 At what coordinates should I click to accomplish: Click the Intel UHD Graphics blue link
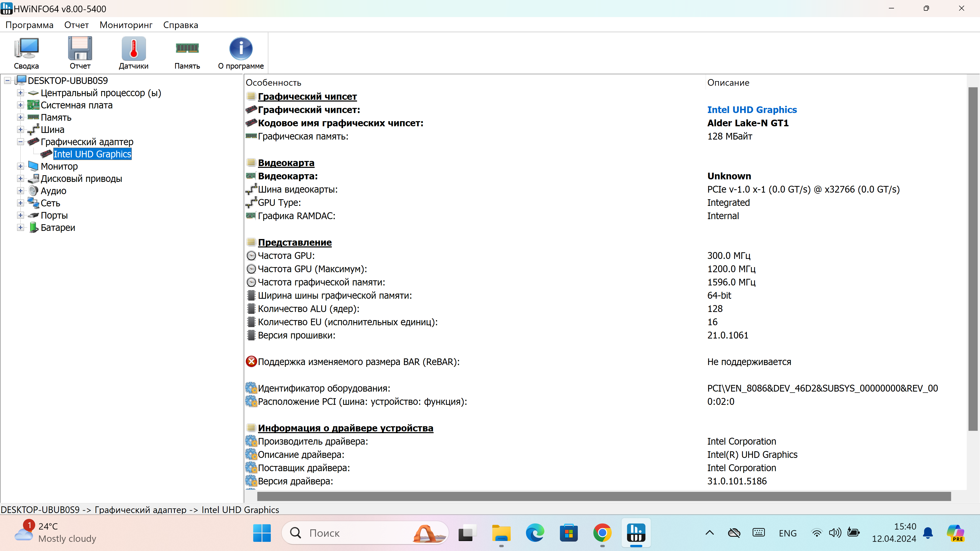pos(752,109)
